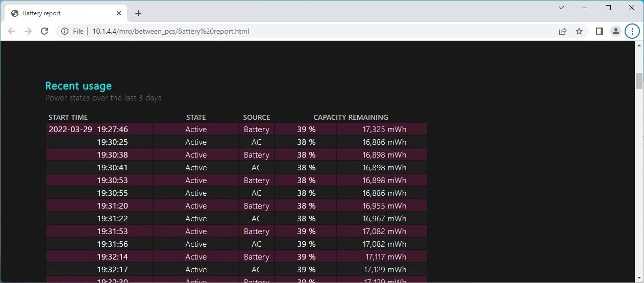The height and width of the screenshot is (283, 644).
Task: Click the forward navigation arrow
Action: (28, 31)
